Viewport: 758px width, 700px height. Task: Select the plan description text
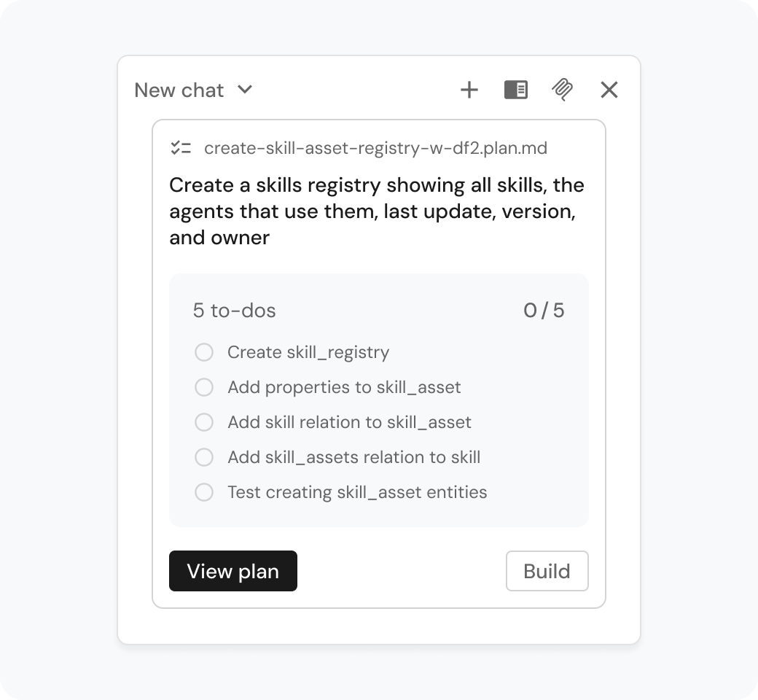click(377, 211)
